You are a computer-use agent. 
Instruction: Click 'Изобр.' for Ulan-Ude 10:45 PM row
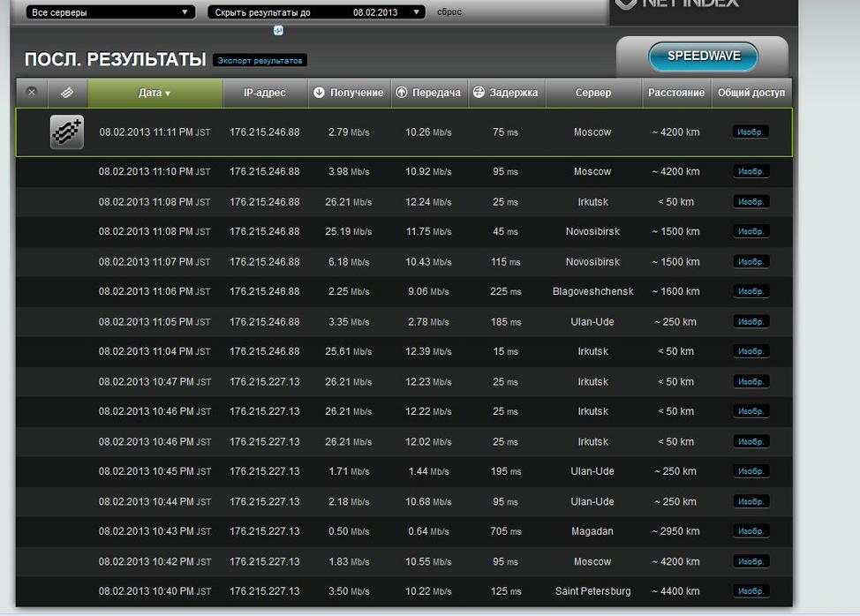pyautogui.click(x=751, y=471)
